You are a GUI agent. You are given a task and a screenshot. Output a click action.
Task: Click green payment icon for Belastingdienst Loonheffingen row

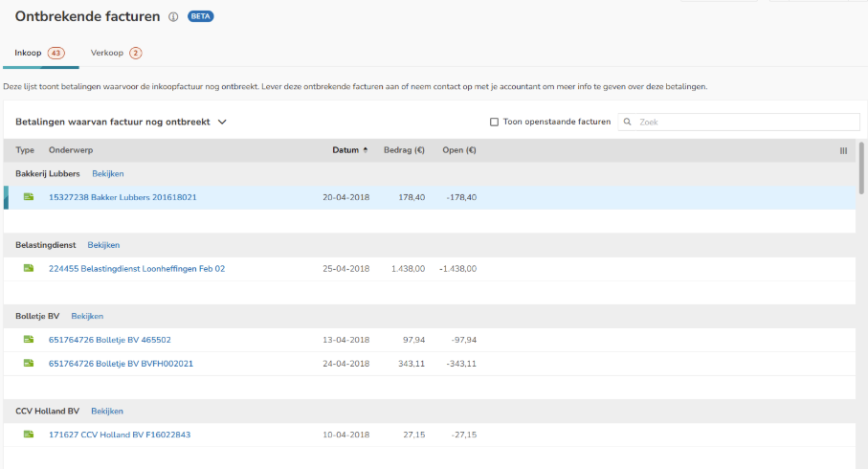tap(29, 269)
